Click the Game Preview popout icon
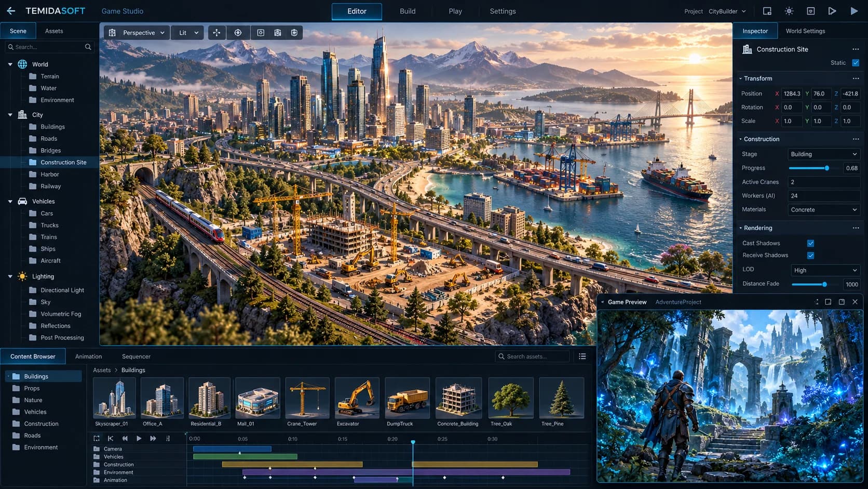This screenshot has height=489, width=868. (x=842, y=302)
